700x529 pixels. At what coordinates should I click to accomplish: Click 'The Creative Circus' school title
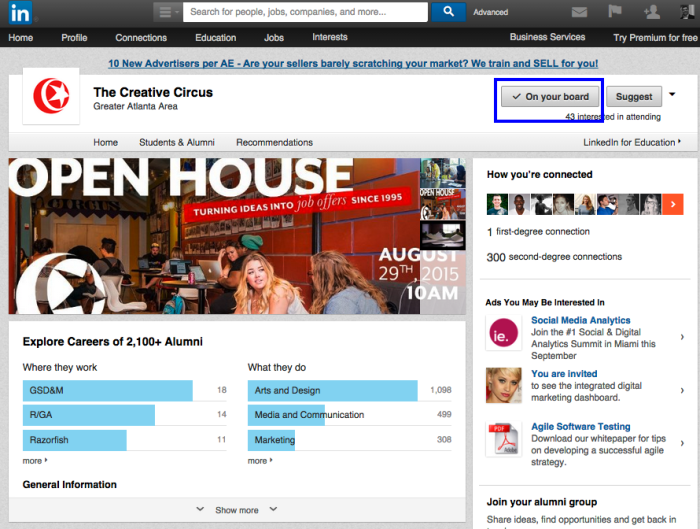click(x=153, y=92)
